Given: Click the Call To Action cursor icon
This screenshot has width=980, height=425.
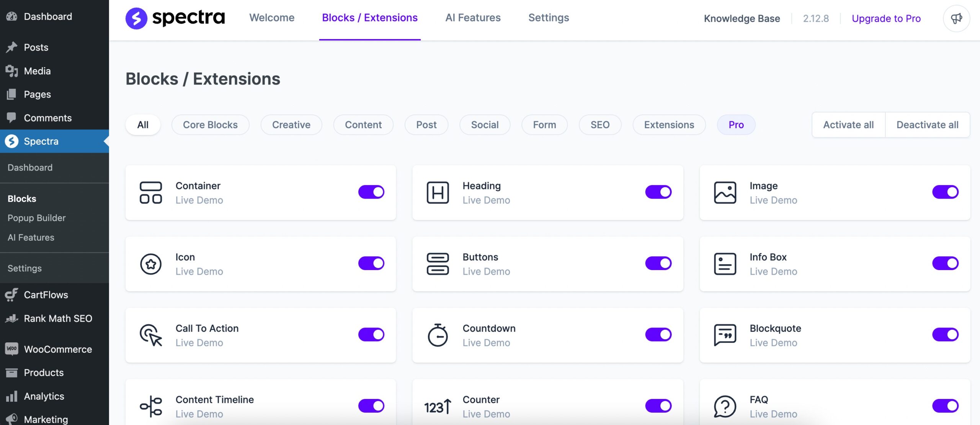Looking at the screenshot, I should click(x=151, y=335).
